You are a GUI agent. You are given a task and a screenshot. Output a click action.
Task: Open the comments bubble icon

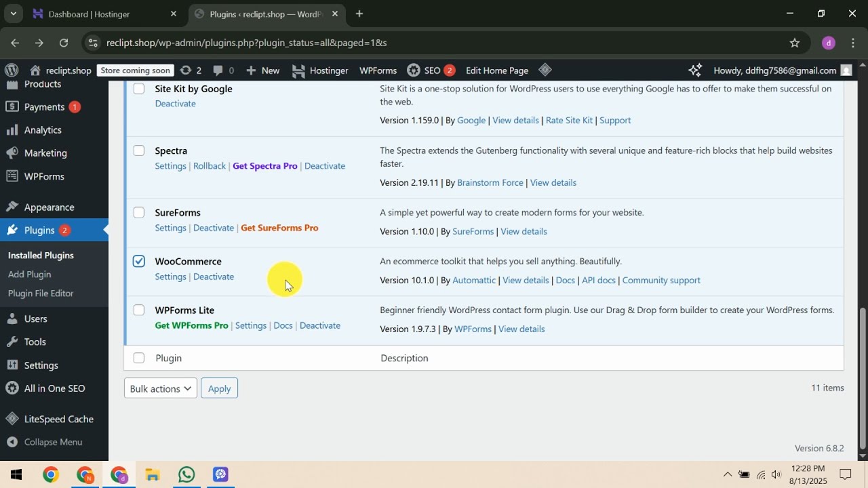click(224, 70)
